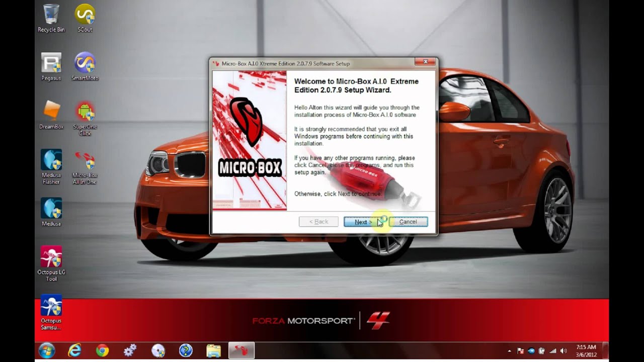This screenshot has height=362, width=644.
Task: Launch the Pegasus desktop shortcut
Action: pos(51,66)
